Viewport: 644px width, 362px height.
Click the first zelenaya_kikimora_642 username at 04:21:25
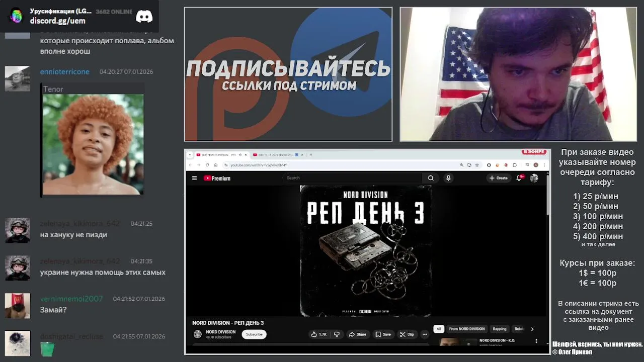pyautogui.click(x=80, y=223)
